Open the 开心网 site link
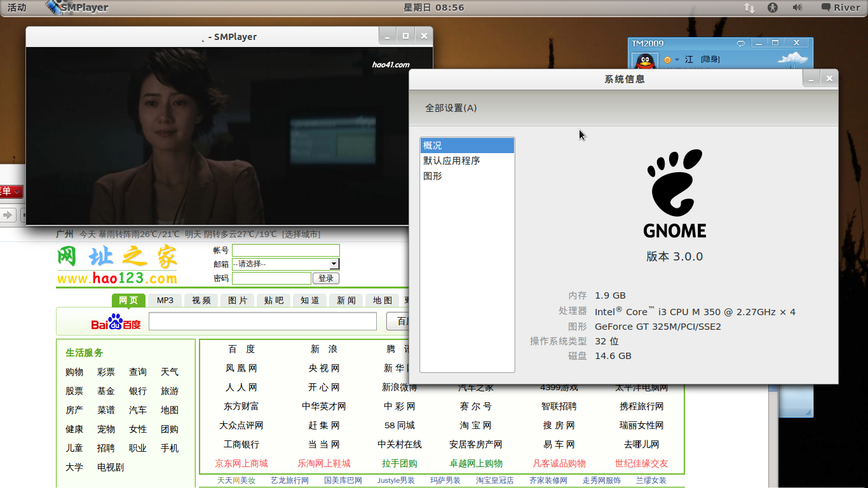868x488 pixels. tap(324, 387)
